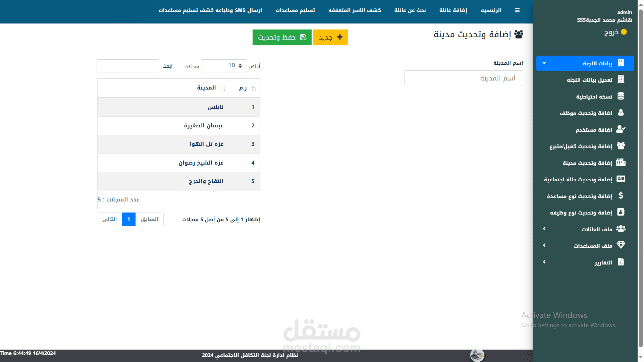Open the records-per-page dropdown showing 10
The width and height of the screenshot is (644, 362).
tap(224, 66)
